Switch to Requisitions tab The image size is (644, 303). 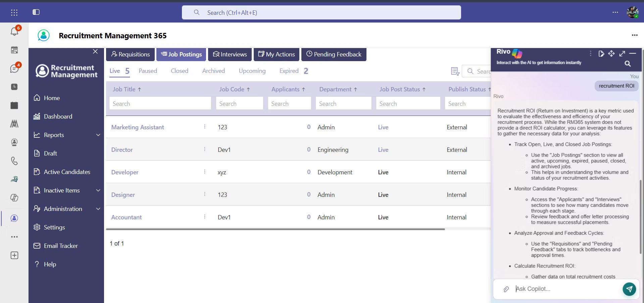(x=131, y=54)
